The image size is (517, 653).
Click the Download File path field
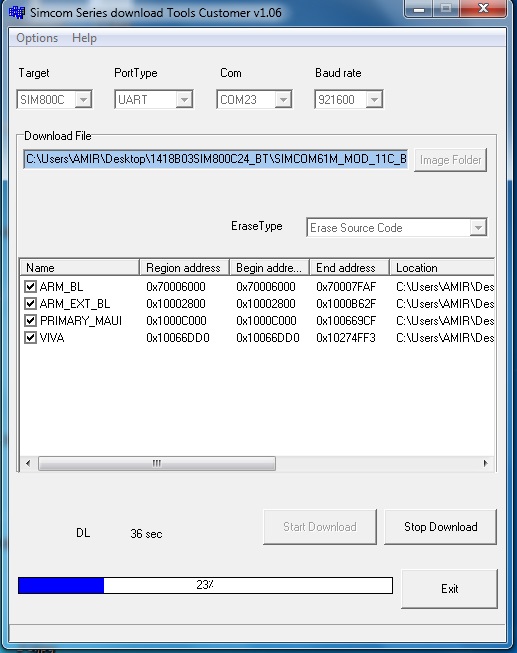click(215, 159)
